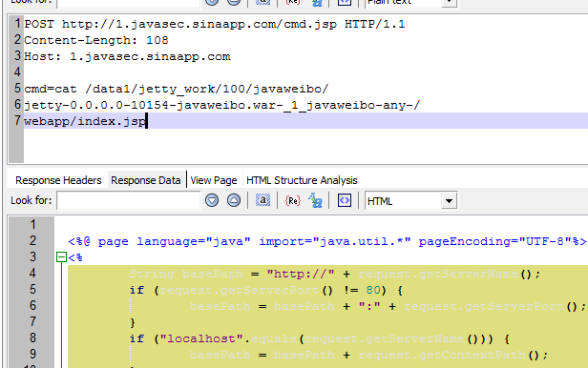The width and height of the screenshot is (588, 368).
Task: Open the HTML Structure Analysis tab
Action: [302, 180]
